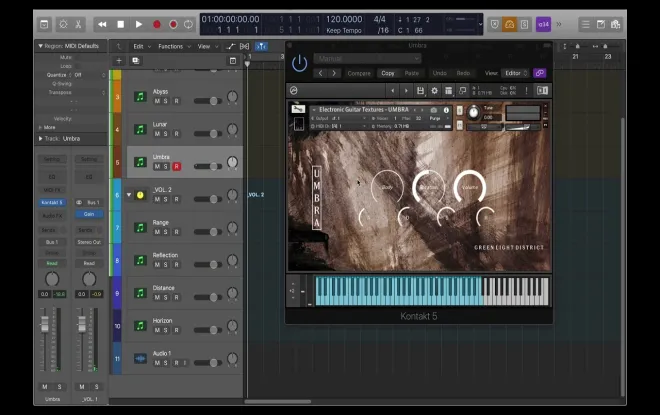Image resolution: width=660 pixels, height=415 pixels.
Task: Click the Volume knob in UMBRA interface
Action: (469, 187)
